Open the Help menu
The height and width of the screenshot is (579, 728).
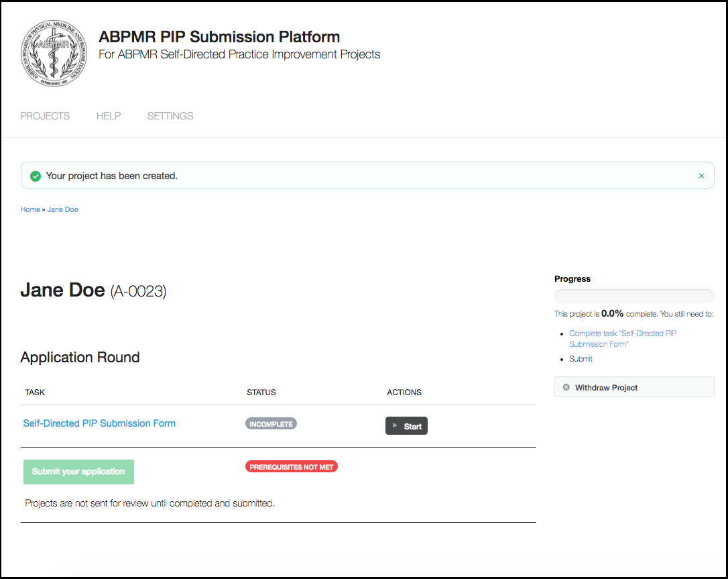coord(109,116)
